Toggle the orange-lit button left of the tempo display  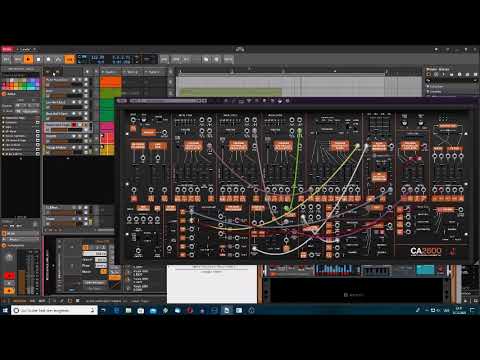point(69,59)
